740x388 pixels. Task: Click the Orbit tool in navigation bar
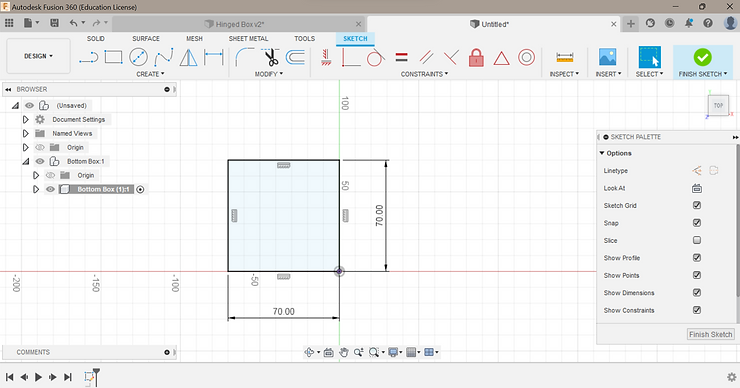(x=310, y=352)
